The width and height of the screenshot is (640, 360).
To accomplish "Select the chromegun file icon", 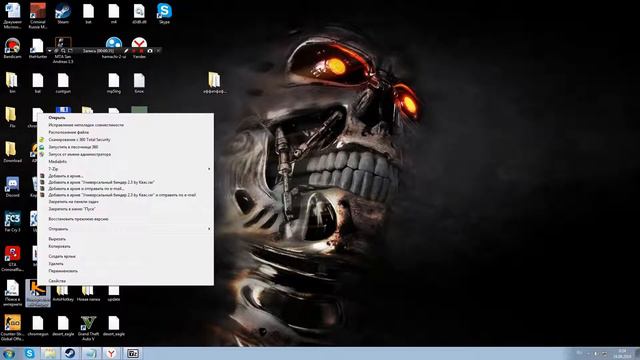I will pyautogui.click(x=38, y=326).
